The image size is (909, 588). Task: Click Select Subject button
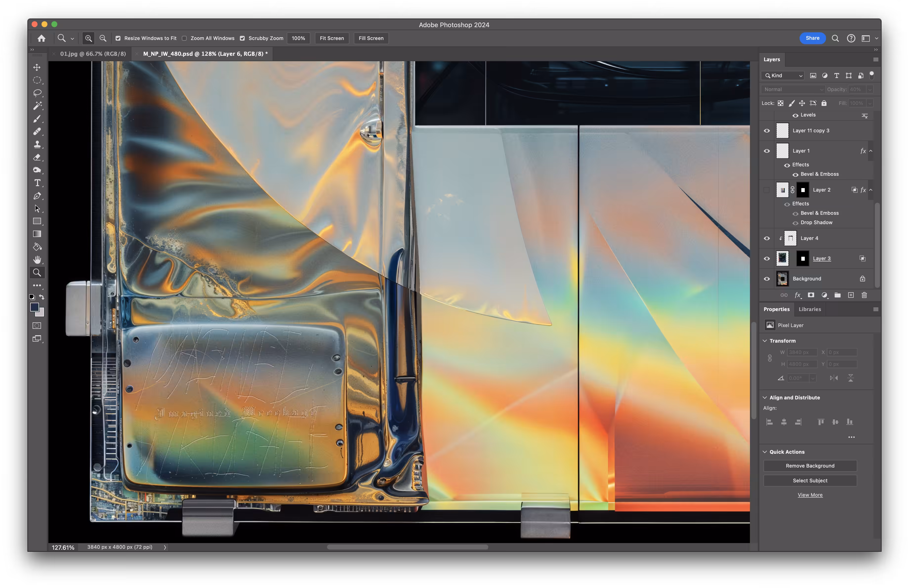810,480
